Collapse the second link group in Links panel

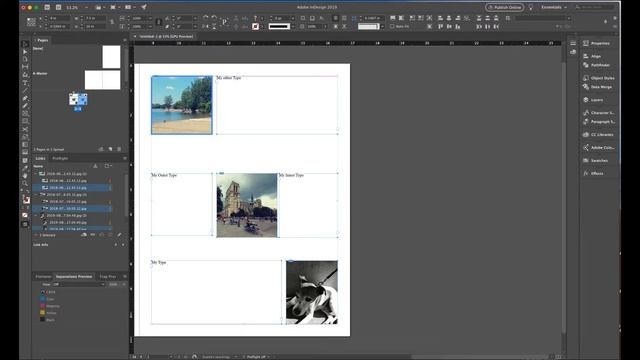36,194
